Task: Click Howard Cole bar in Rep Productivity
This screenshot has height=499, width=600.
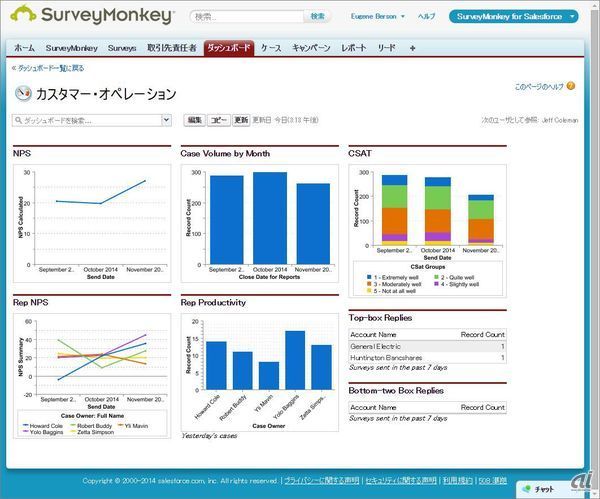Action: (x=216, y=365)
